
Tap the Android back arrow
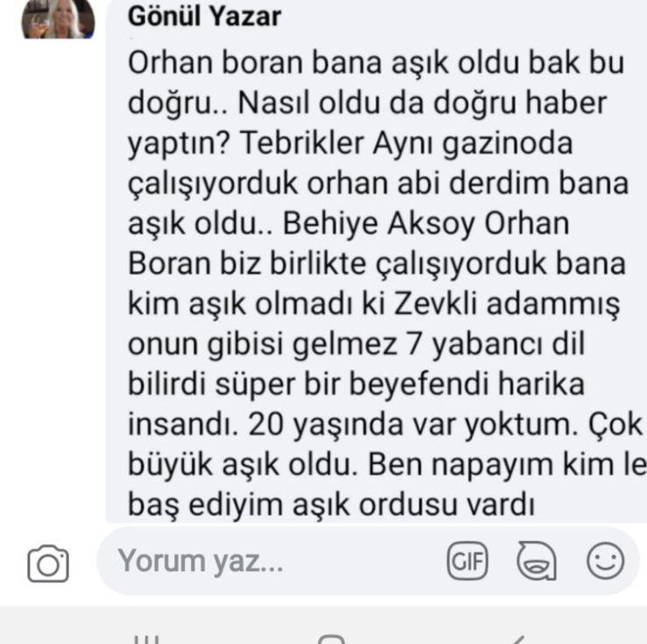click(516, 640)
